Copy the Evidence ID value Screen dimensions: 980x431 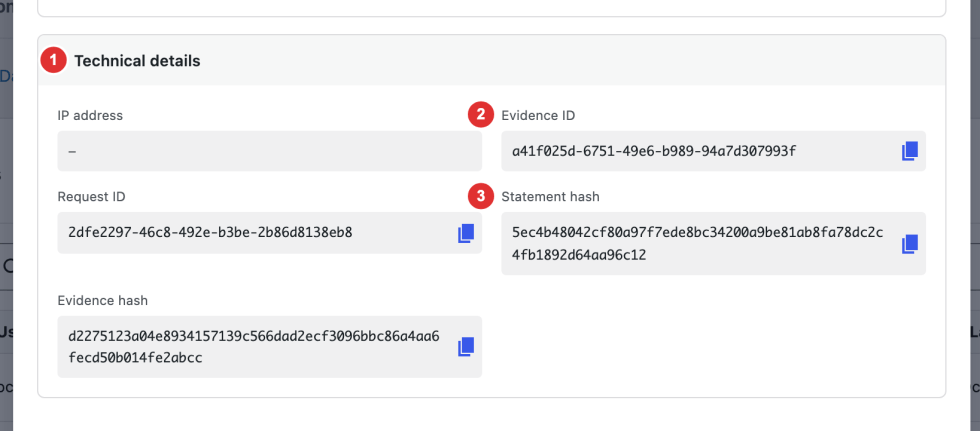click(x=909, y=151)
